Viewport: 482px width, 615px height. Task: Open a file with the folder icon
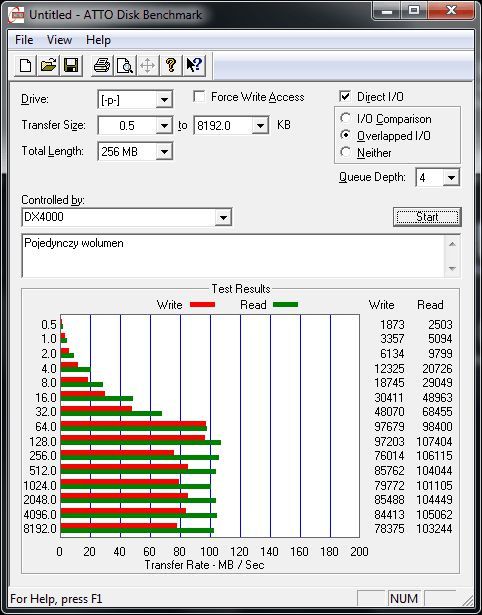[48, 65]
